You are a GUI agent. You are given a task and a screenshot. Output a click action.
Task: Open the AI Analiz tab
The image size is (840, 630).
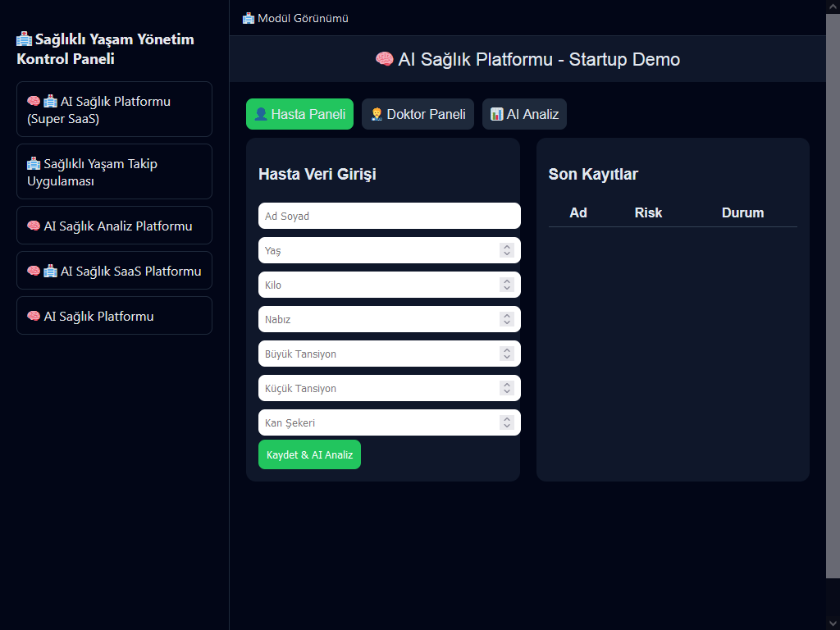pos(524,114)
